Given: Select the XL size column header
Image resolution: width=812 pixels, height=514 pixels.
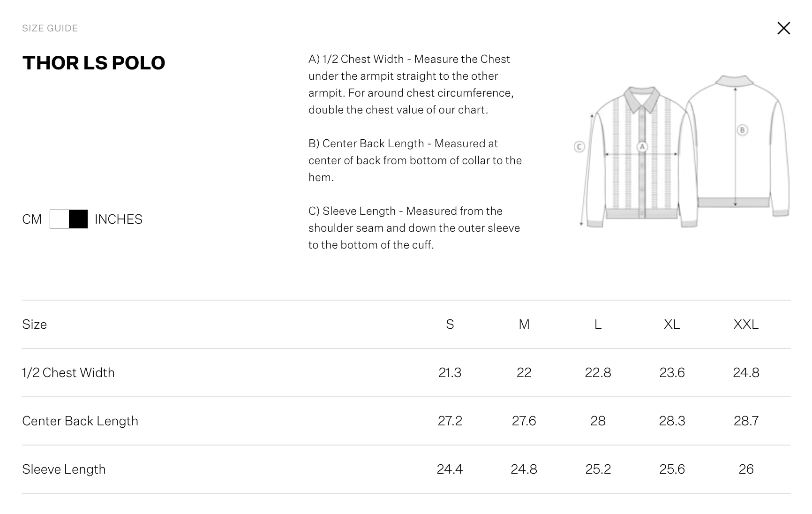Looking at the screenshot, I should pyautogui.click(x=672, y=324).
